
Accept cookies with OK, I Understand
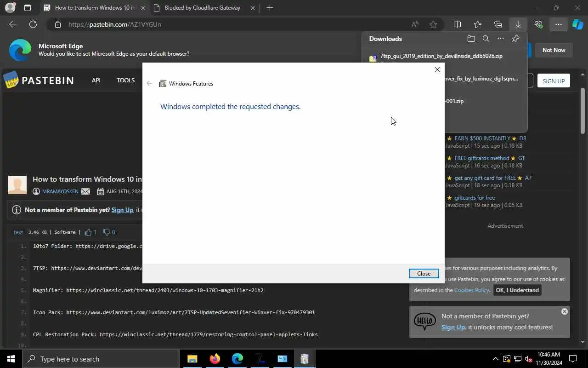[517, 290]
